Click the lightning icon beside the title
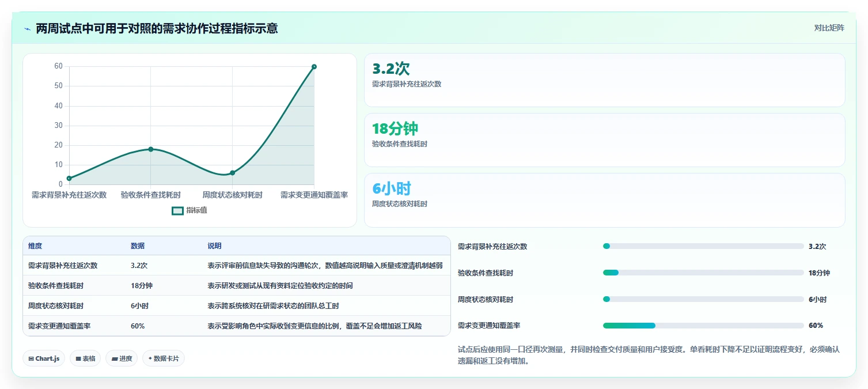 click(28, 28)
